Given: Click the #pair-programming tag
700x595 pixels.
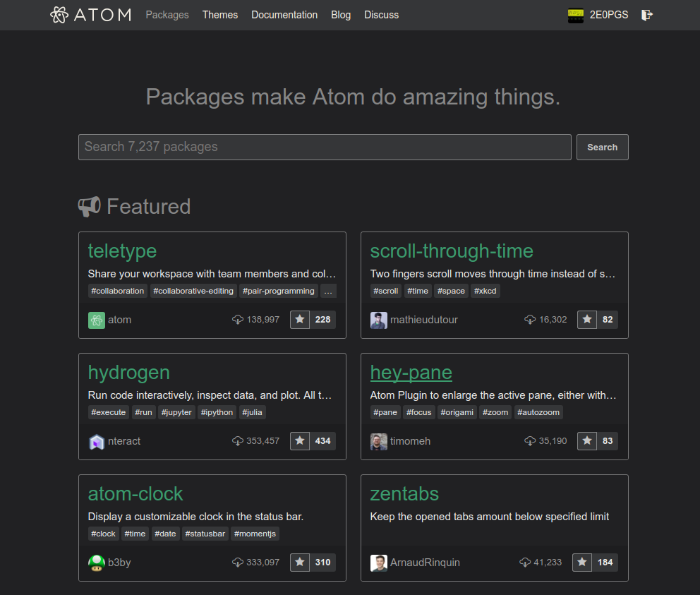Looking at the screenshot, I should coord(279,291).
